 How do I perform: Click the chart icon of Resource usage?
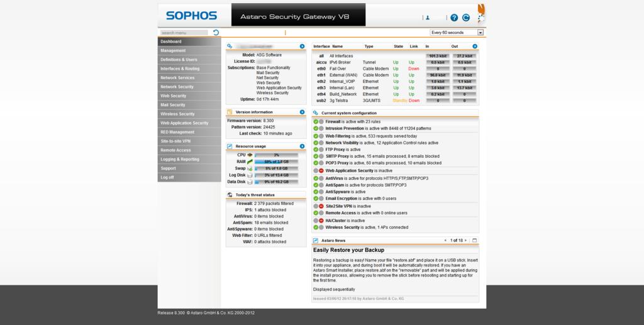coord(230,146)
